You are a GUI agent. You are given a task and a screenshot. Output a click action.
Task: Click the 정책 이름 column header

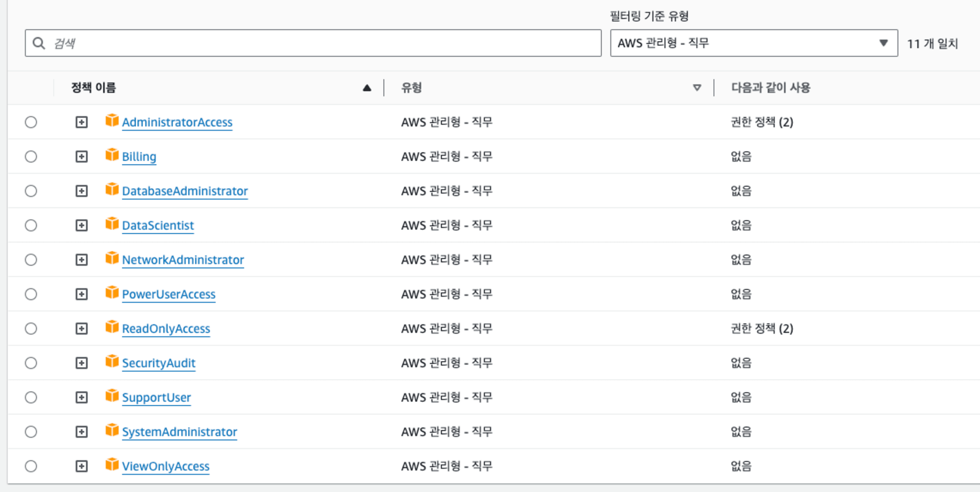94,88
